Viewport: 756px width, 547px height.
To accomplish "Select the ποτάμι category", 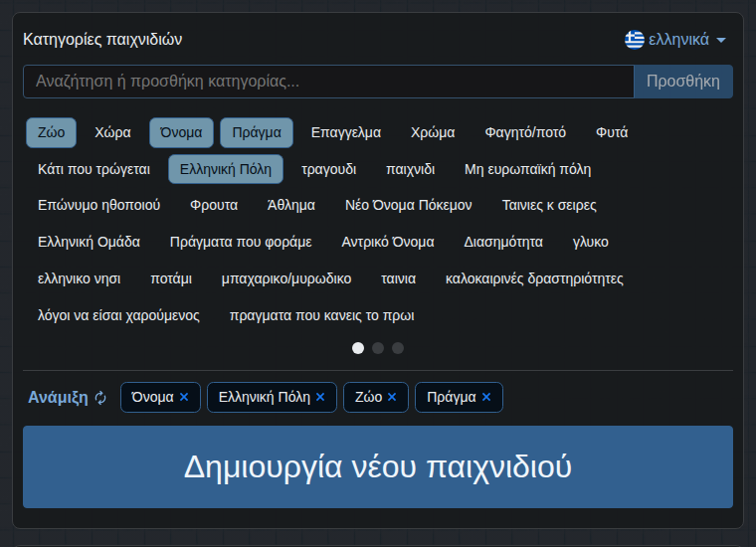I will click(171, 279).
